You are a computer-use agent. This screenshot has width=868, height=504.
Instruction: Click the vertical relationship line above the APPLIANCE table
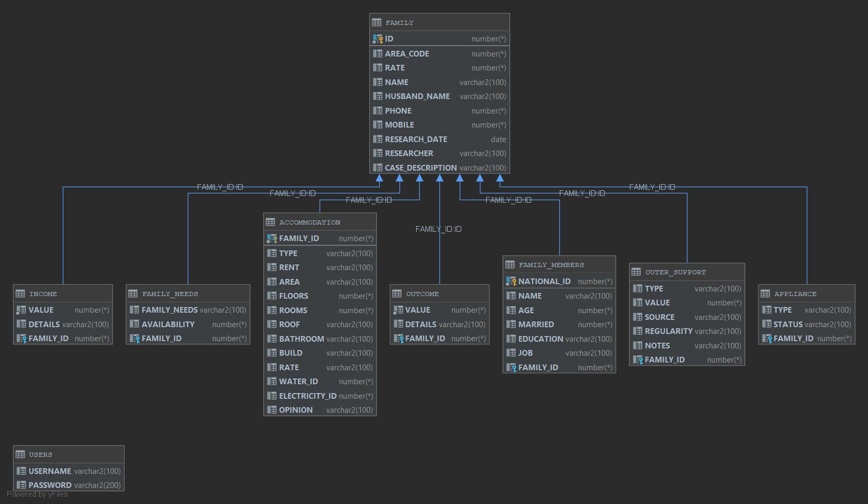click(807, 235)
